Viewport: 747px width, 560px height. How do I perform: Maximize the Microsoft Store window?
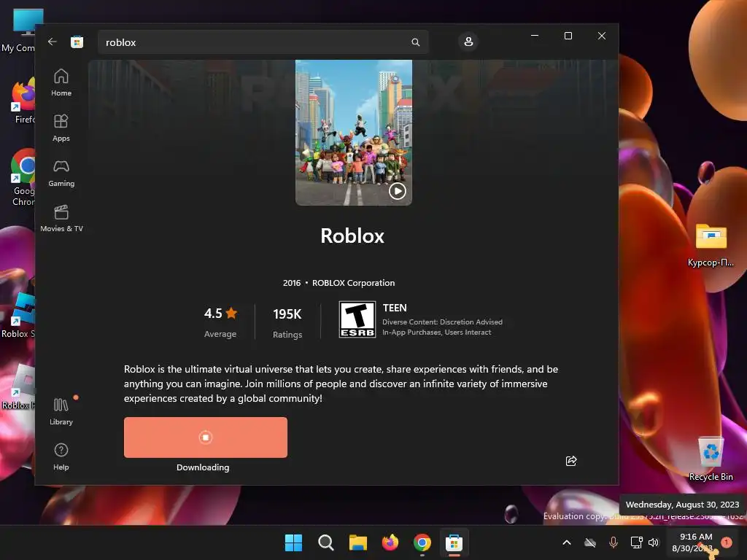point(568,36)
